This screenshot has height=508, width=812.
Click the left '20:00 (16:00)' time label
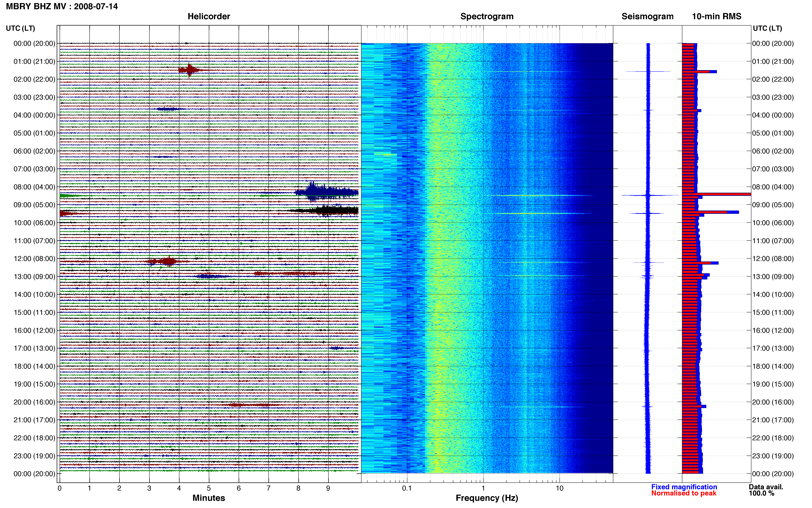click(34, 402)
